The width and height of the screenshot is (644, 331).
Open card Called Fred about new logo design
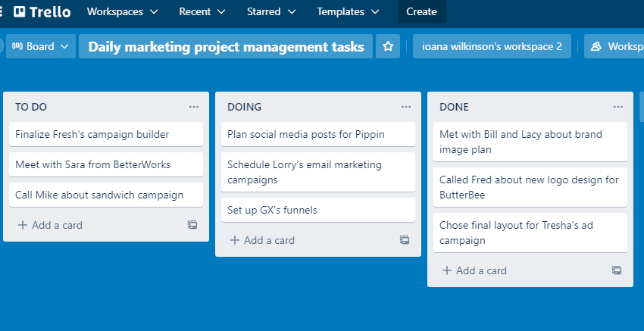(530, 187)
